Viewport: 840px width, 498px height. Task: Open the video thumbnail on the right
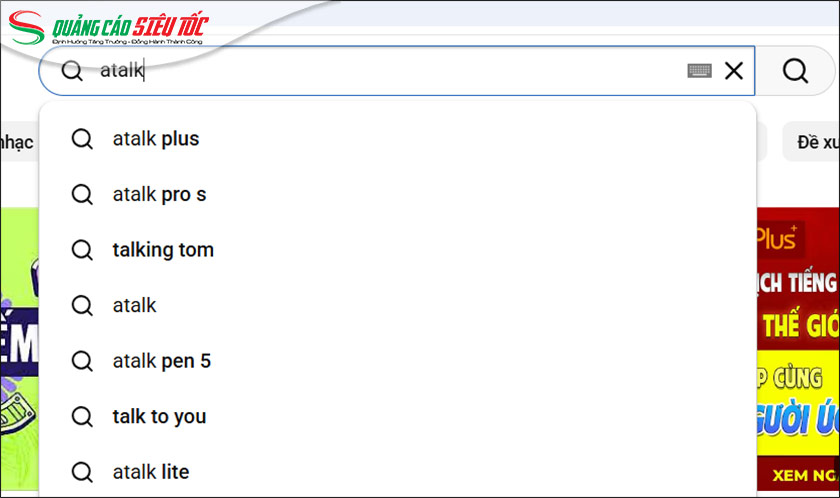tap(797, 350)
